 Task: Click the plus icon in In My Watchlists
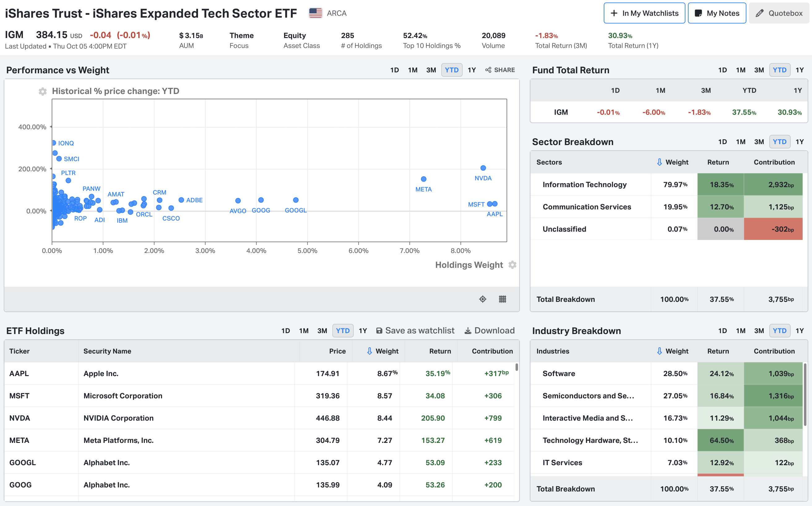click(x=614, y=13)
